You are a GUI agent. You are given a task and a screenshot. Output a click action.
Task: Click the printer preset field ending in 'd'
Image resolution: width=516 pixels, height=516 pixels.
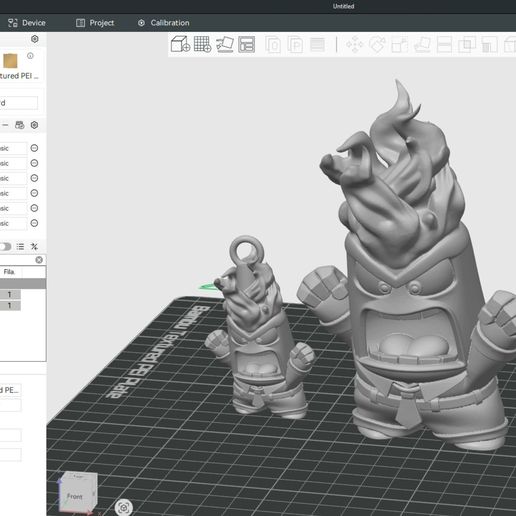coord(18,103)
